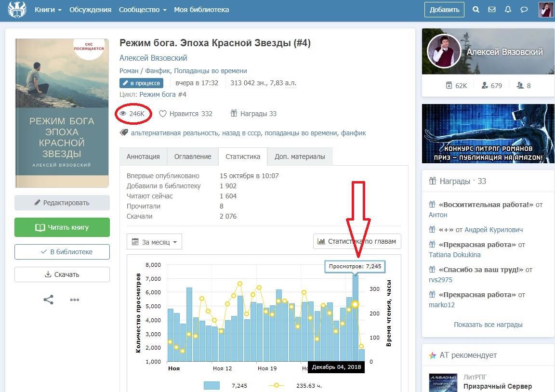Click the user avatar in top-right corner
Viewport: 555px width, 392px height.
(545, 10)
